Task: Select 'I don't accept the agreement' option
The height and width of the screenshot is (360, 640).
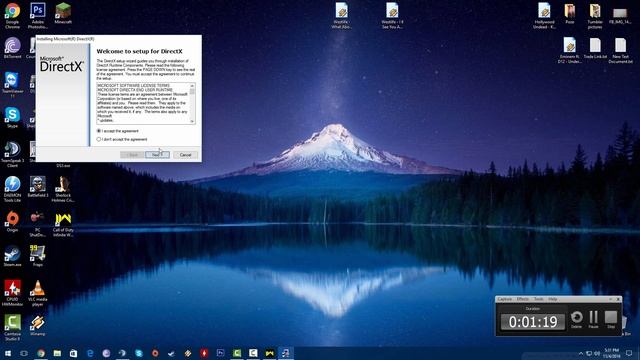Action: coord(99,139)
